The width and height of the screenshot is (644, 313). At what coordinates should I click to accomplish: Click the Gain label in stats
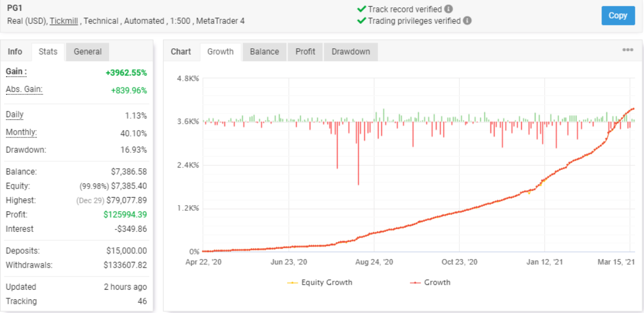[16, 72]
